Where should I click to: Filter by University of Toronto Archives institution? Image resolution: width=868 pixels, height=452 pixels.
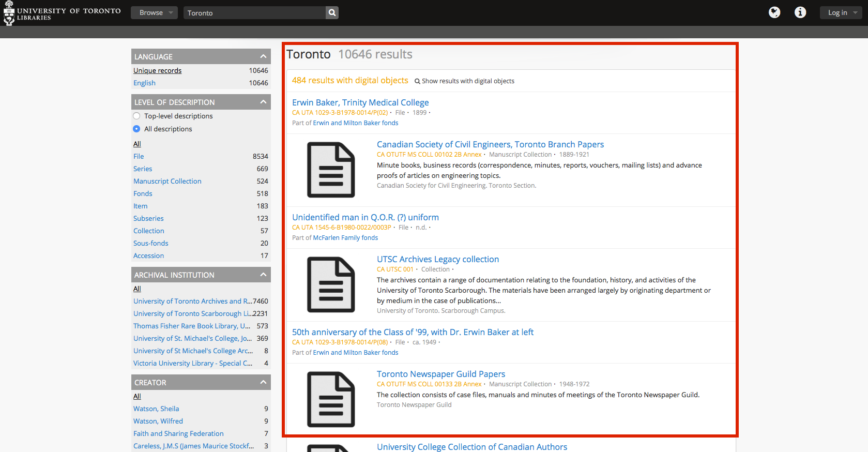pos(193,301)
